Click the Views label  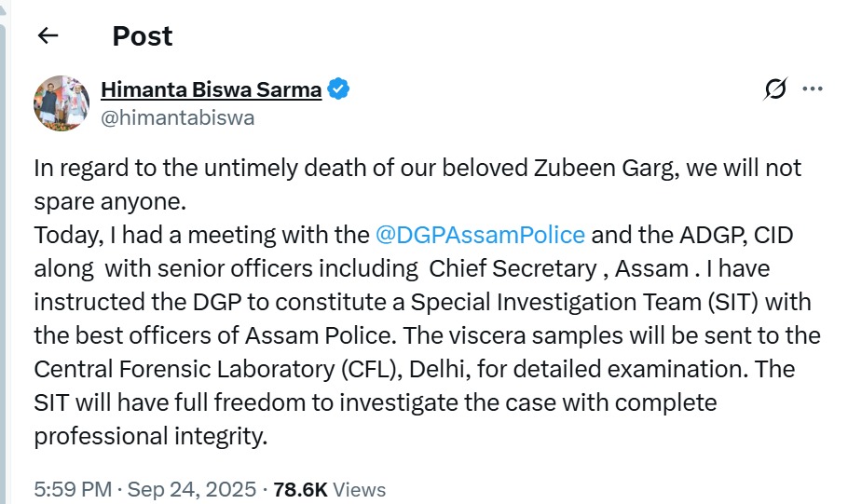359,489
